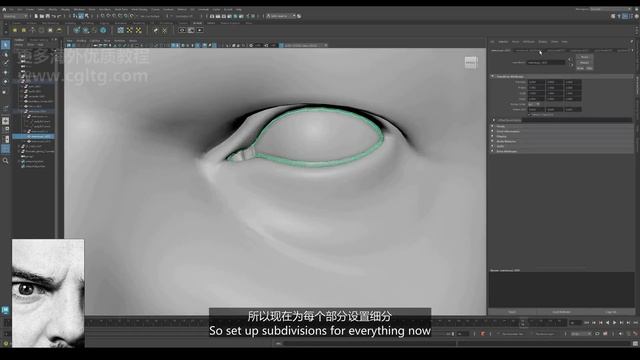
Task: Open the Attributes menu in the Attribute Editor
Action: (x=529, y=42)
